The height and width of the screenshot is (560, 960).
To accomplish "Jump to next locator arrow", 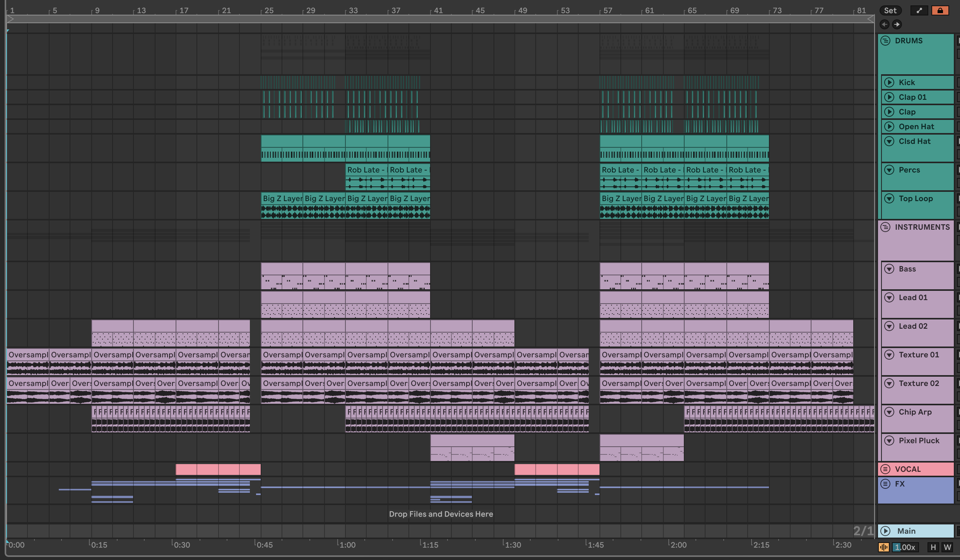I will (897, 24).
